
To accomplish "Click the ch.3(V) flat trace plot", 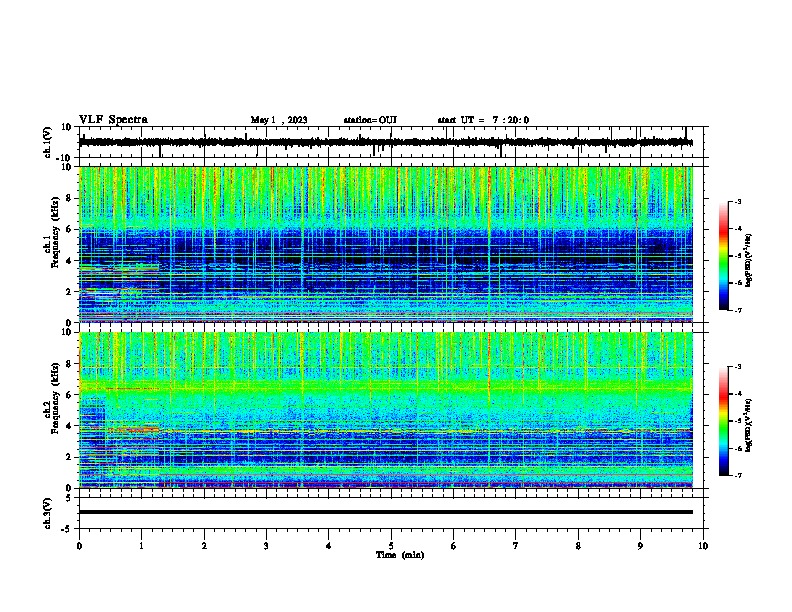I will coord(391,513).
